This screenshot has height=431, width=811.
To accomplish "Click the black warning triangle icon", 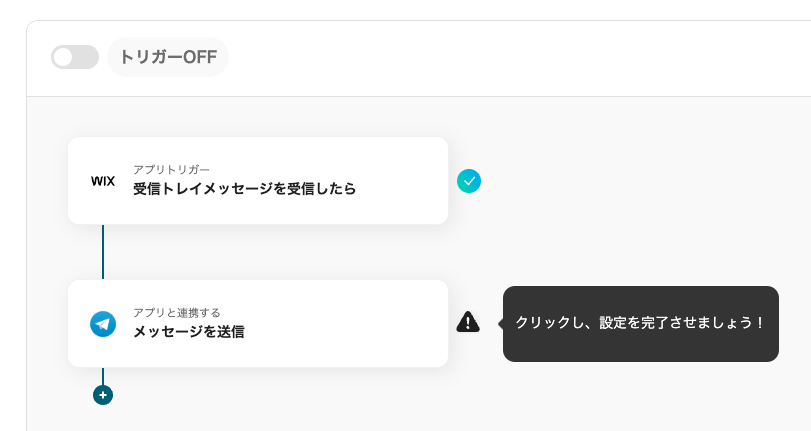I will (x=468, y=322).
